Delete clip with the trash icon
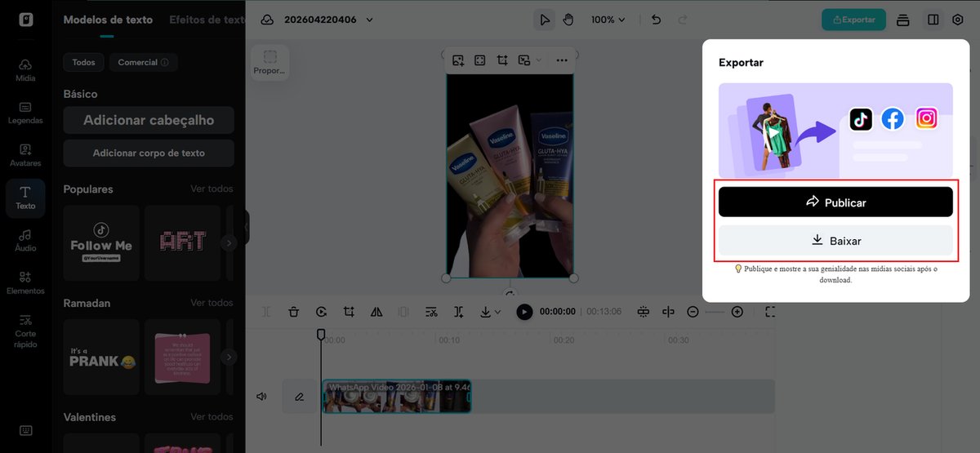Image resolution: width=980 pixels, height=453 pixels. pyautogui.click(x=294, y=312)
